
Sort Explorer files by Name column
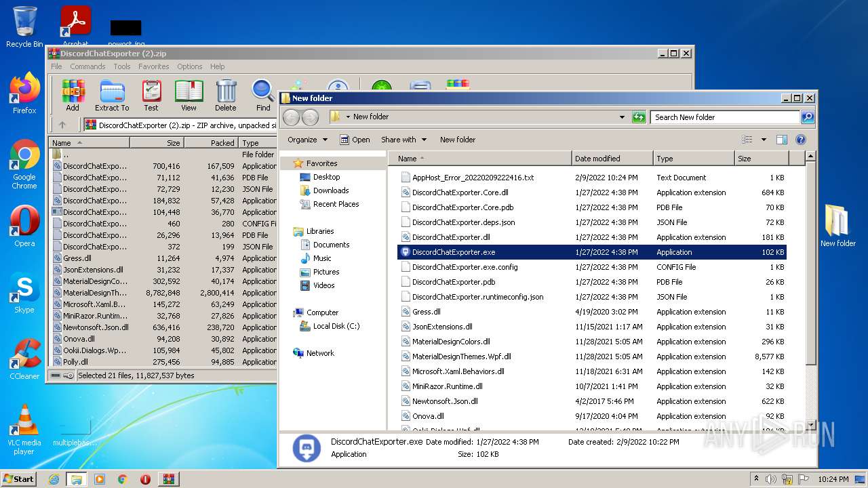tap(480, 159)
